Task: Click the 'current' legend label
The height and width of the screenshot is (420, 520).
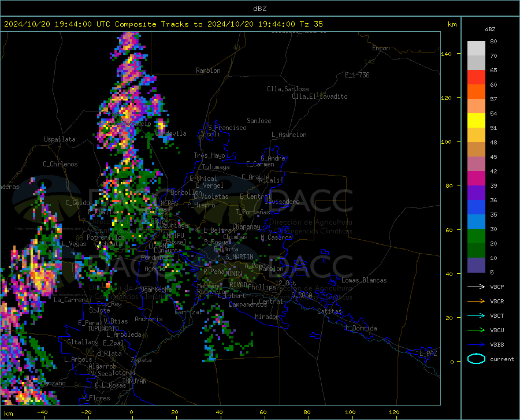Action: click(502, 359)
